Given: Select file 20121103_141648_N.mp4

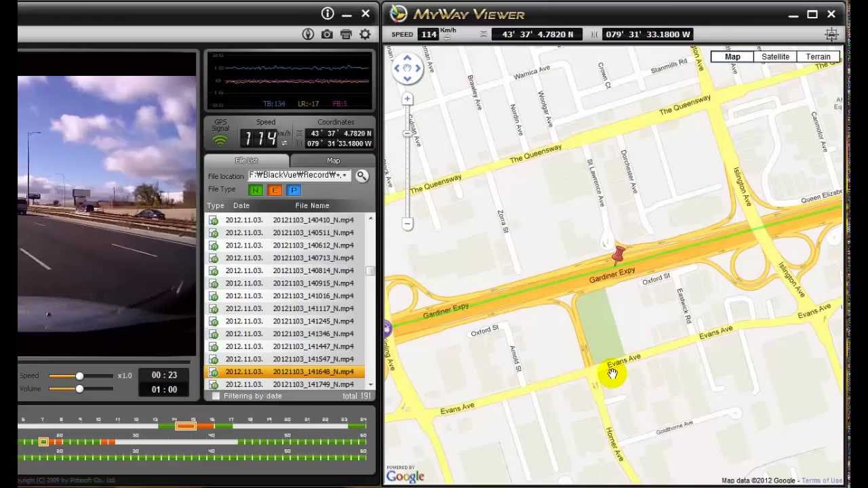Looking at the screenshot, I should [x=285, y=372].
